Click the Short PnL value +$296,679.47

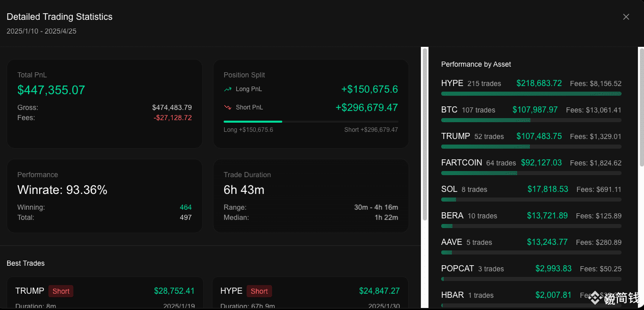367,107
